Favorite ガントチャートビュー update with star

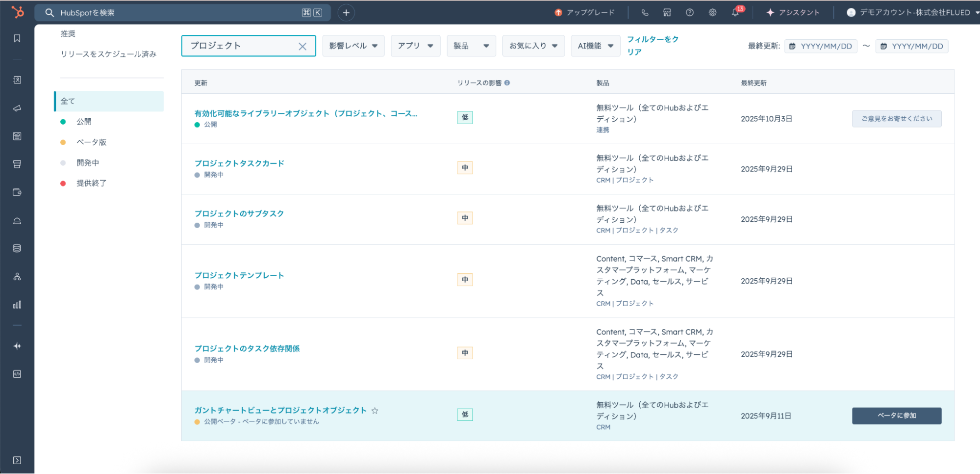(375, 411)
